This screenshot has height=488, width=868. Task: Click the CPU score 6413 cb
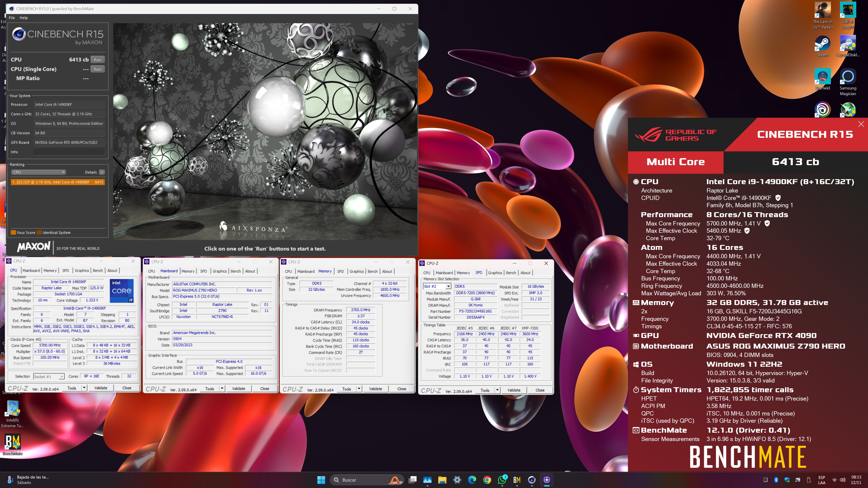79,60
